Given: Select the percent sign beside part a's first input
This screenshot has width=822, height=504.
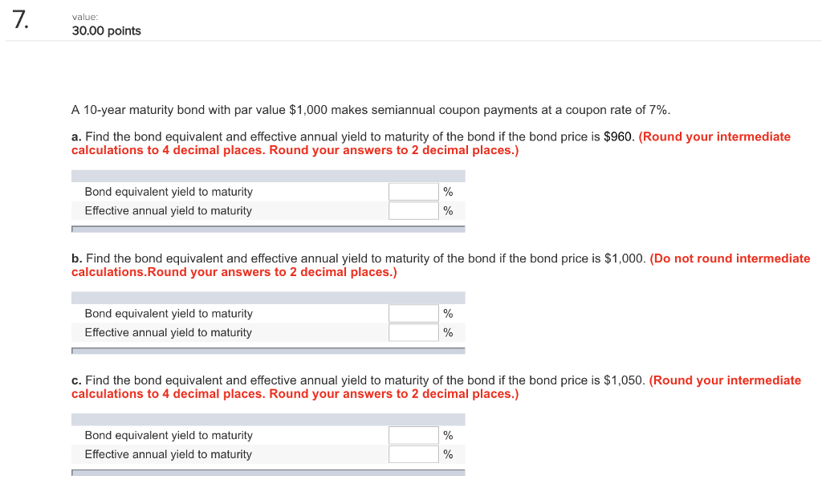Looking at the screenshot, I should click(446, 191).
